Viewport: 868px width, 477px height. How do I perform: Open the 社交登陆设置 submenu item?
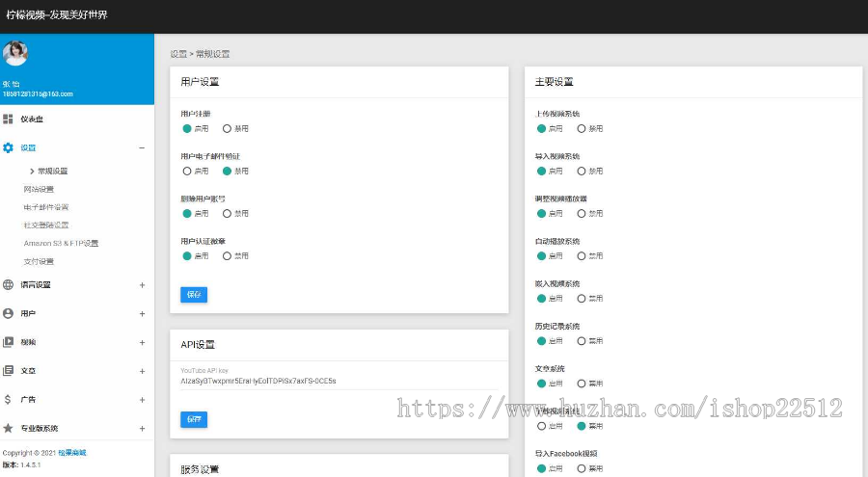coord(46,225)
